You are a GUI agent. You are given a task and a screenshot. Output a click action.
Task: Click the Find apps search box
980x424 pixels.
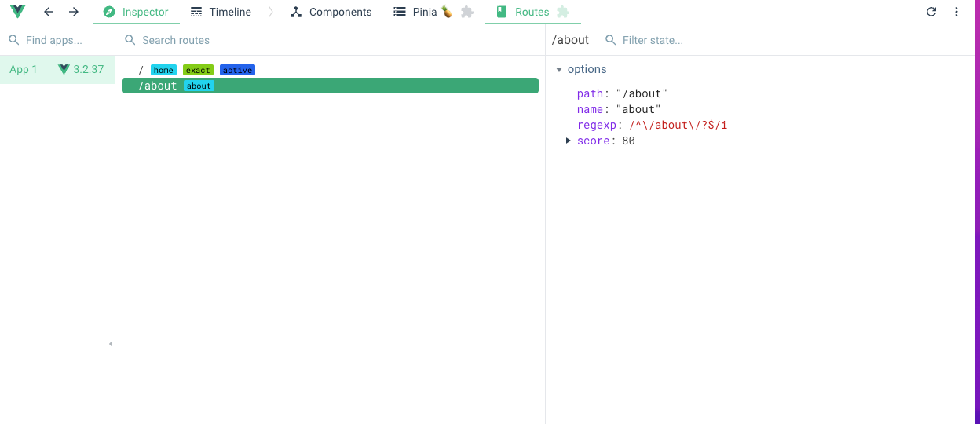tap(63, 40)
